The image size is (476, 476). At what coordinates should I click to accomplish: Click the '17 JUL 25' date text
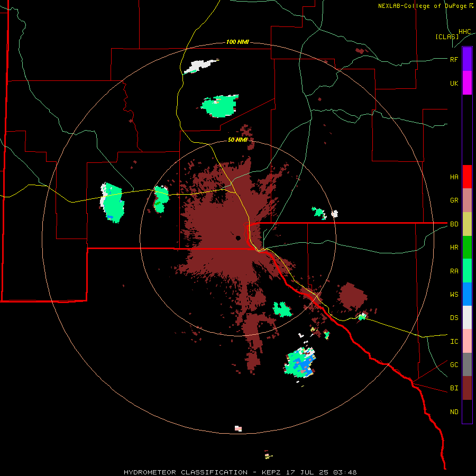(x=307, y=472)
